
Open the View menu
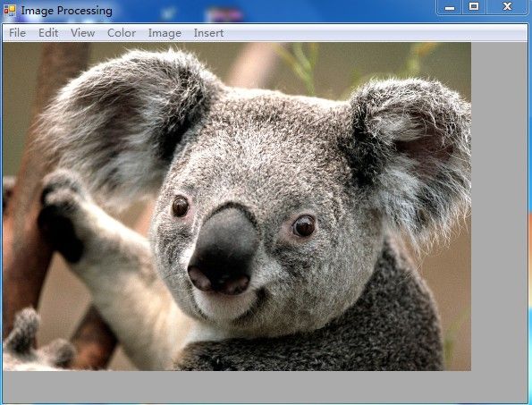pyautogui.click(x=83, y=33)
